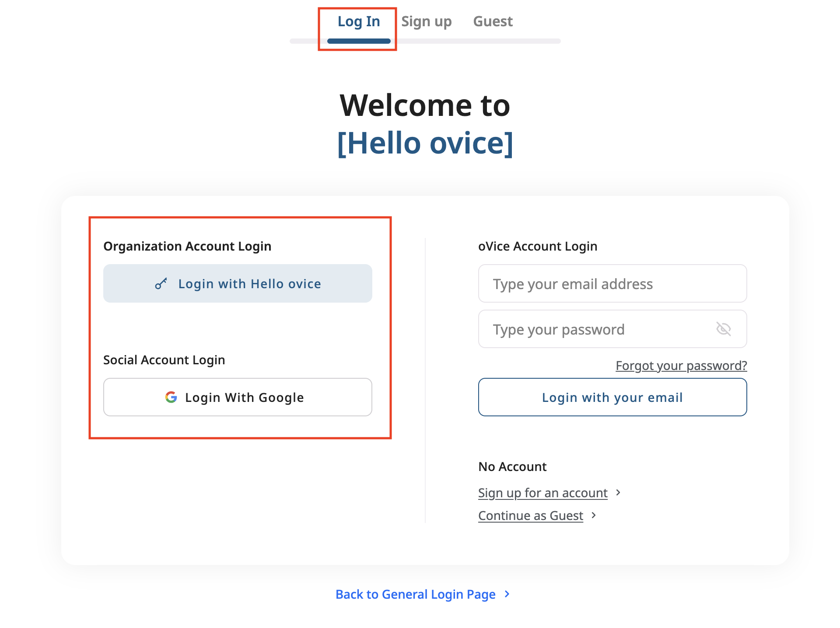Click the Social Account Login heading
This screenshot has height=628, width=840.
pos(164,360)
